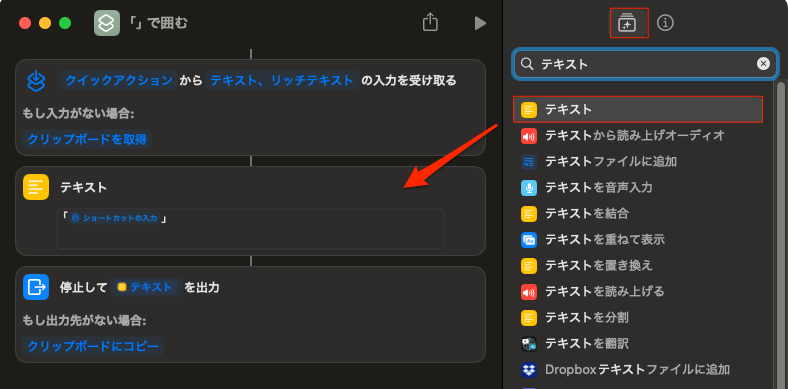Open the クイックアクション input source token
The image size is (788, 389).
(119, 80)
